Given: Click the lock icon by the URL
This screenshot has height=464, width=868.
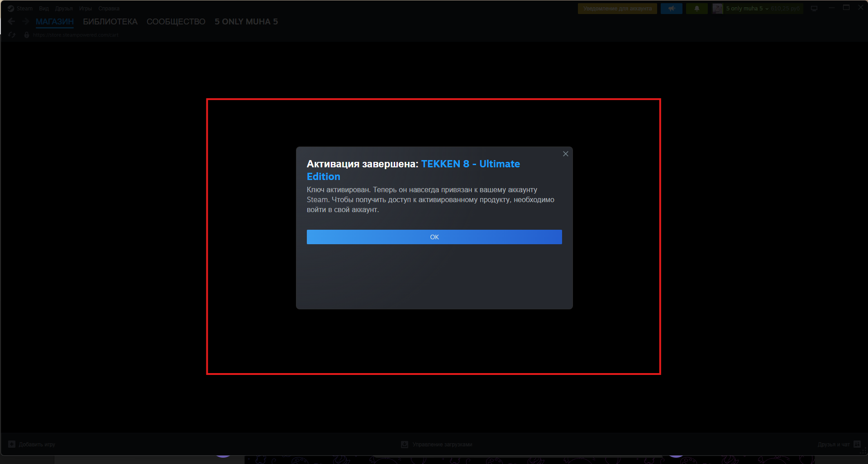Looking at the screenshot, I should (x=27, y=35).
